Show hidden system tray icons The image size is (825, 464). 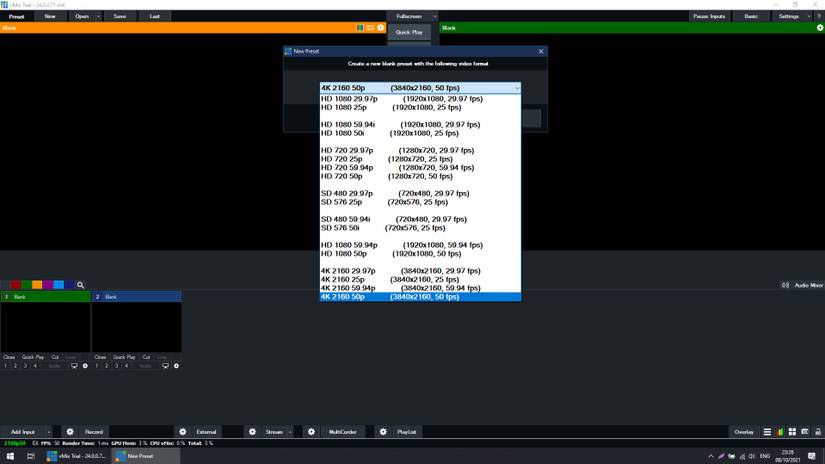point(711,456)
